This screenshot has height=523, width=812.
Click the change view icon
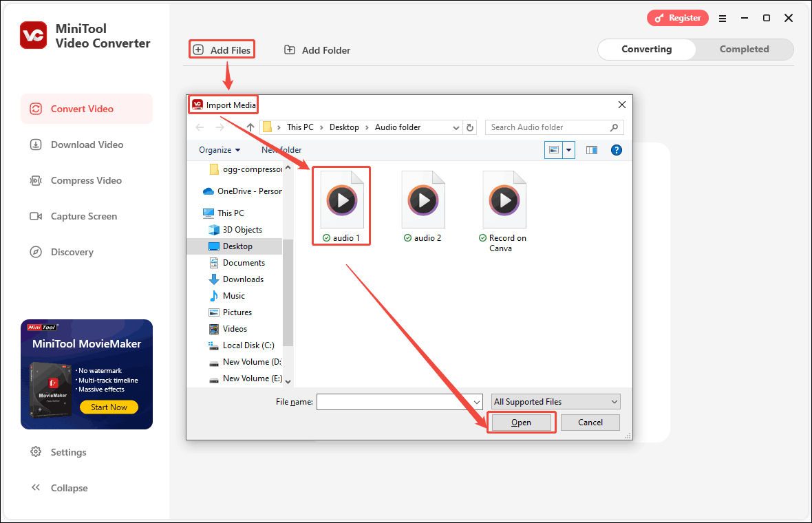553,150
